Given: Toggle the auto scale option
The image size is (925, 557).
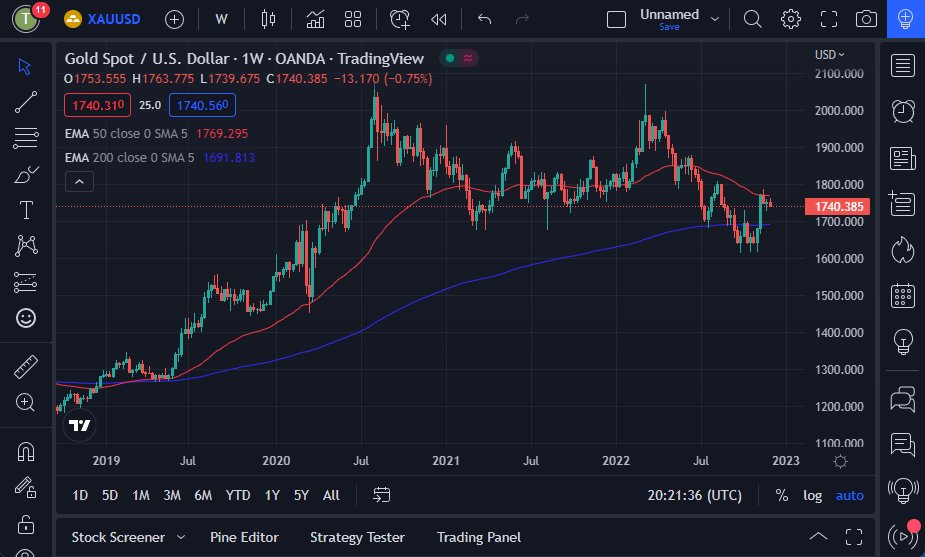Looking at the screenshot, I should tap(849, 495).
